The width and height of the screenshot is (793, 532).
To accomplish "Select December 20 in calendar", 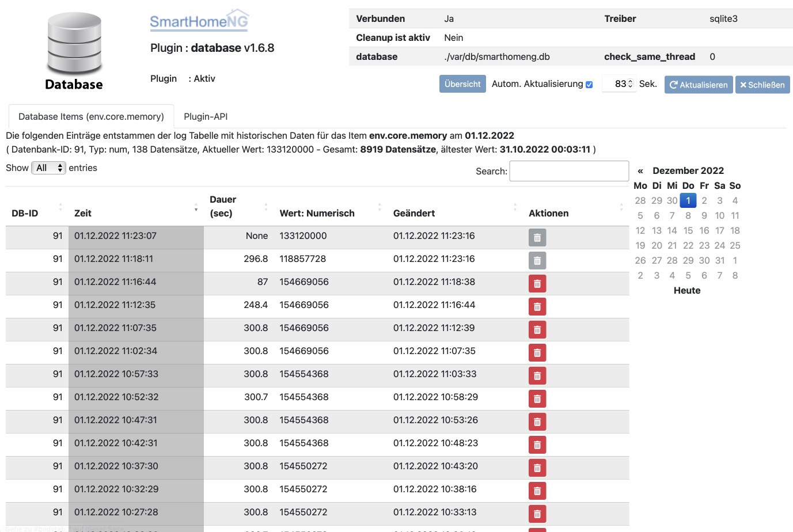I will click(657, 245).
